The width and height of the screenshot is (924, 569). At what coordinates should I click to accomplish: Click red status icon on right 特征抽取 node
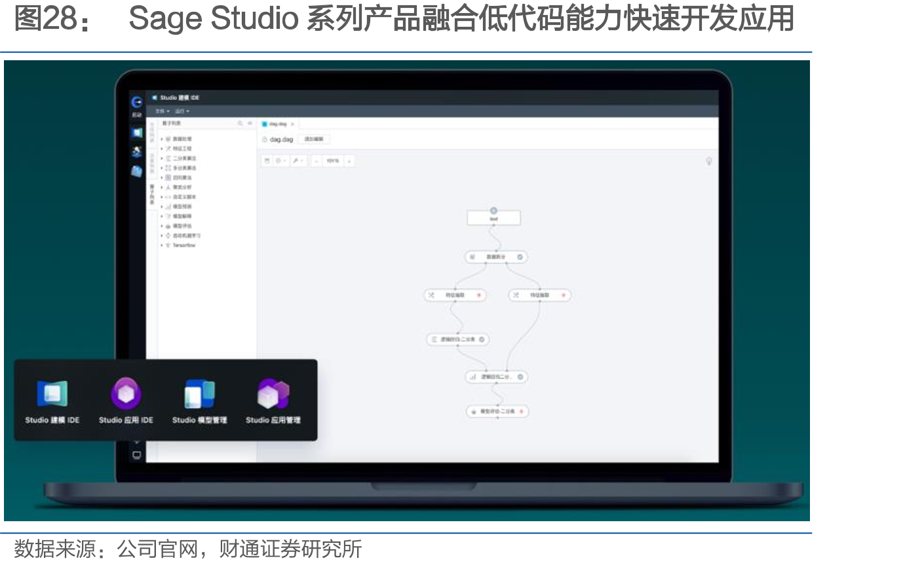pos(563,295)
